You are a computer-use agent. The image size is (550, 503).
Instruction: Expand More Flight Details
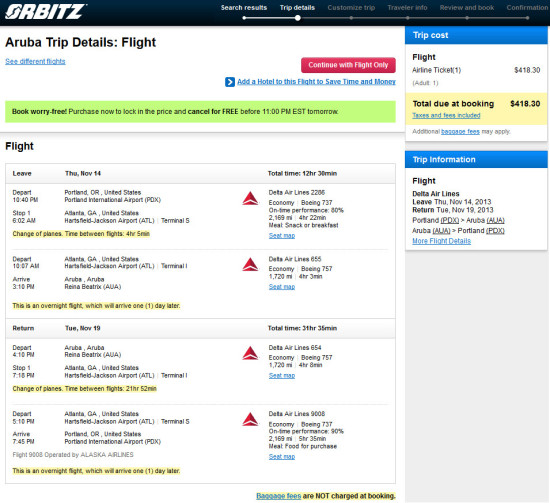coord(442,241)
